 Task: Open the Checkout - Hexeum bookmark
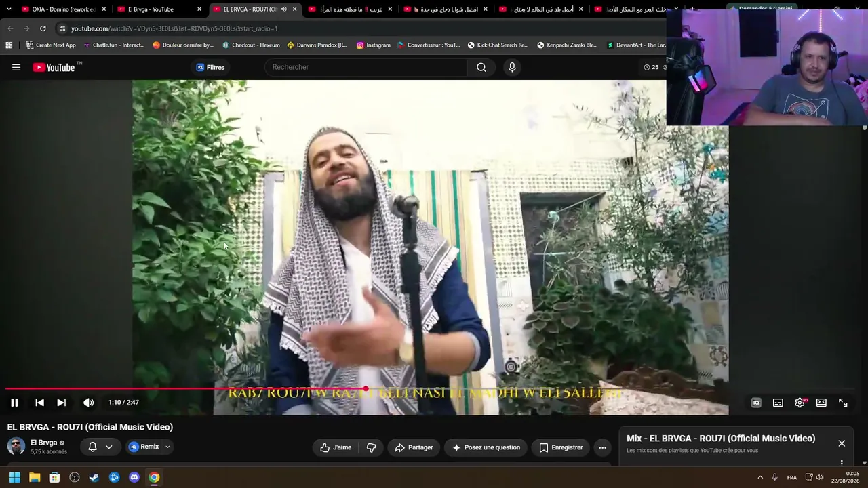click(x=251, y=45)
